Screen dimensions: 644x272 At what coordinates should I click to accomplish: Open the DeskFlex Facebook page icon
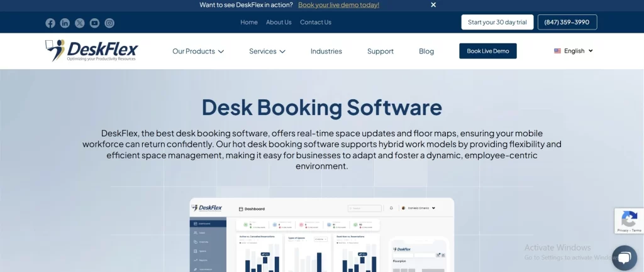coord(50,23)
